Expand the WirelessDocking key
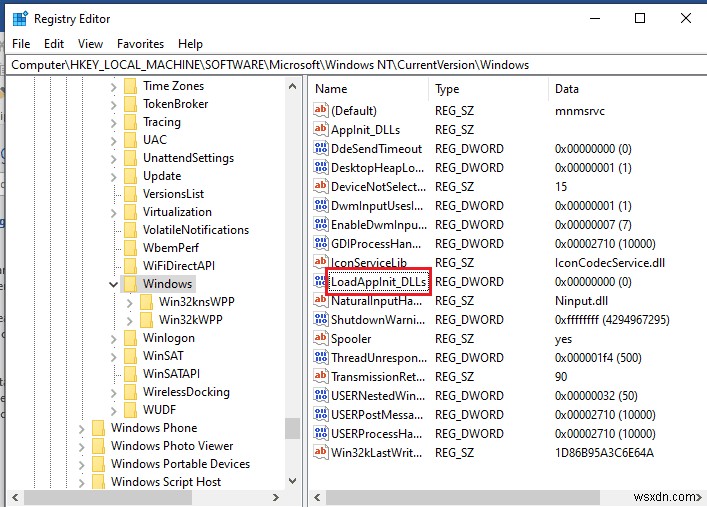707x507 pixels. pyautogui.click(x=113, y=393)
